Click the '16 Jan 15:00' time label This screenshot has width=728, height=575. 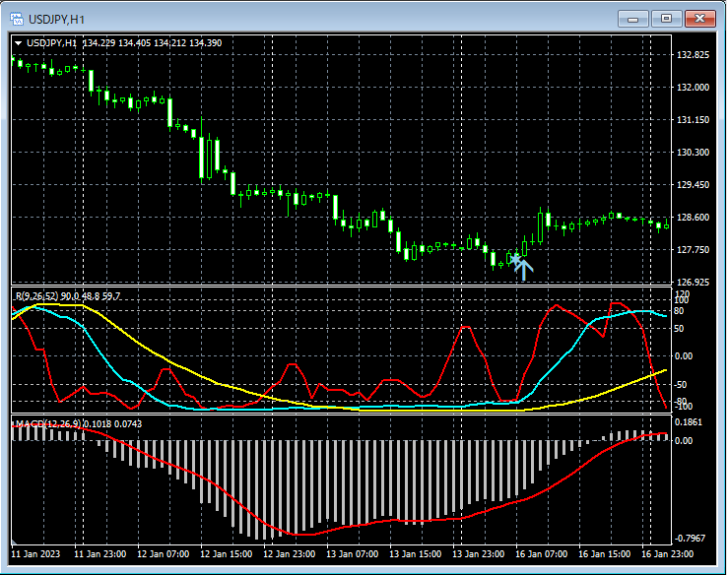[605, 554]
